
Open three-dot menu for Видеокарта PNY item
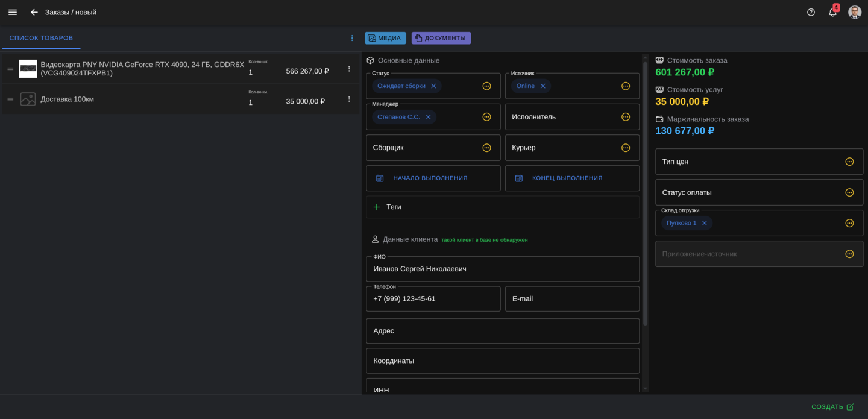point(349,69)
